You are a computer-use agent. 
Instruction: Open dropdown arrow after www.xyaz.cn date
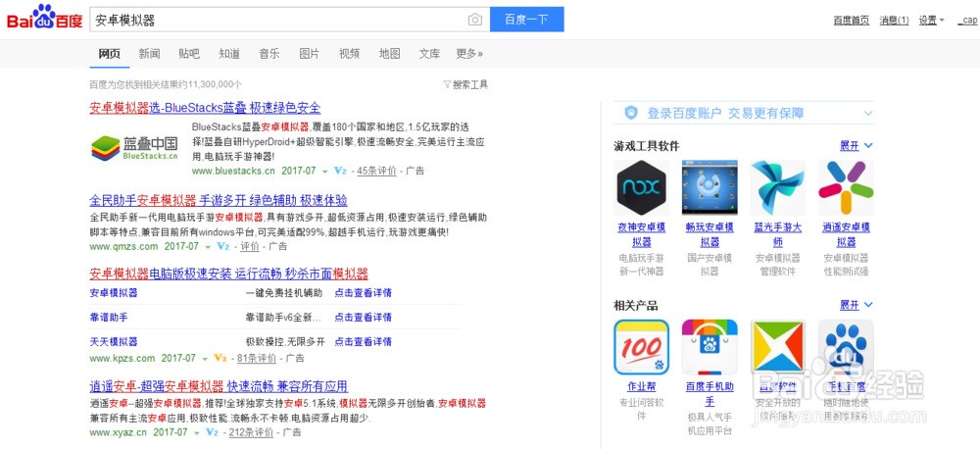coord(197,432)
